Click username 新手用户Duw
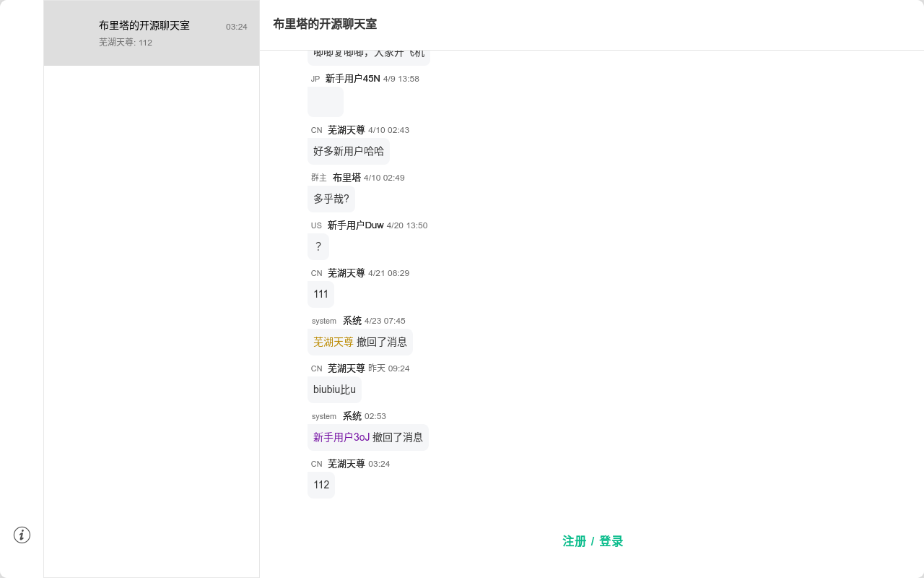This screenshot has width=924, height=578. tap(355, 225)
